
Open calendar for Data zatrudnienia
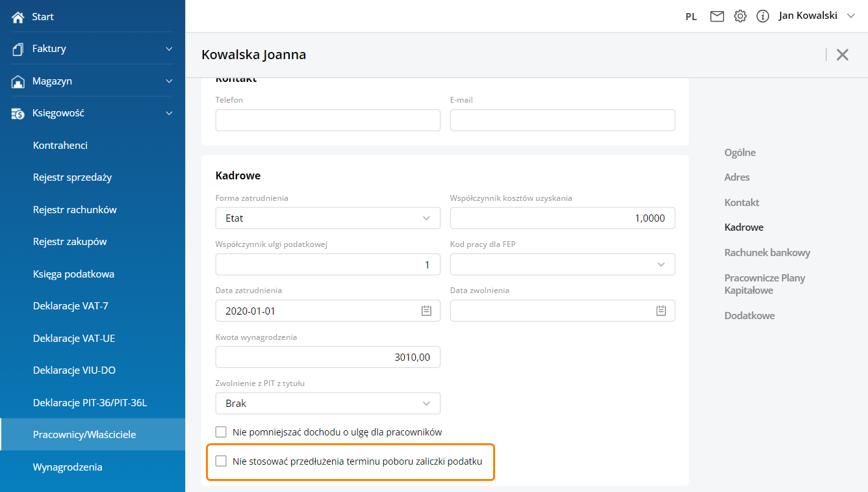(x=426, y=311)
